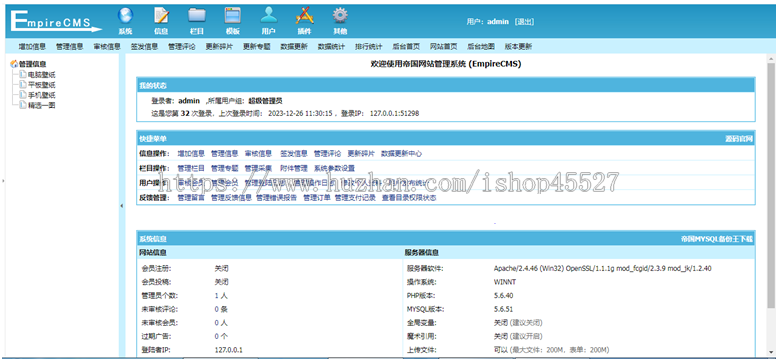Open the 精选一图 tree node
The width and height of the screenshot is (778, 361).
click(x=42, y=105)
